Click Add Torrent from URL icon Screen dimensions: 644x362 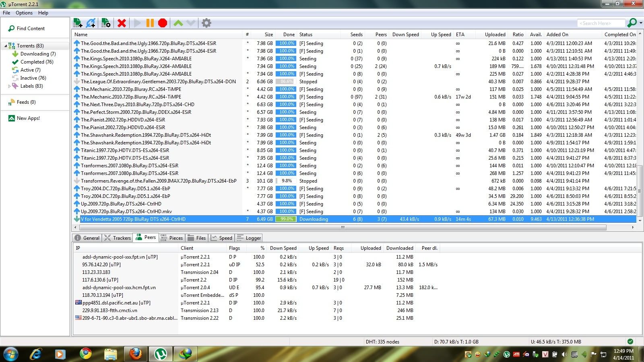coord(91,23)
